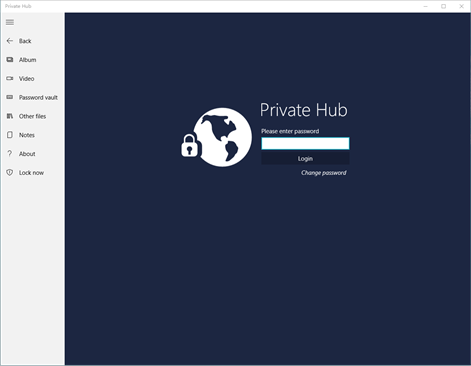This screenshot has width=471, height=366.
Task: Click the Album picture icon
Action: tap(10, 60)
